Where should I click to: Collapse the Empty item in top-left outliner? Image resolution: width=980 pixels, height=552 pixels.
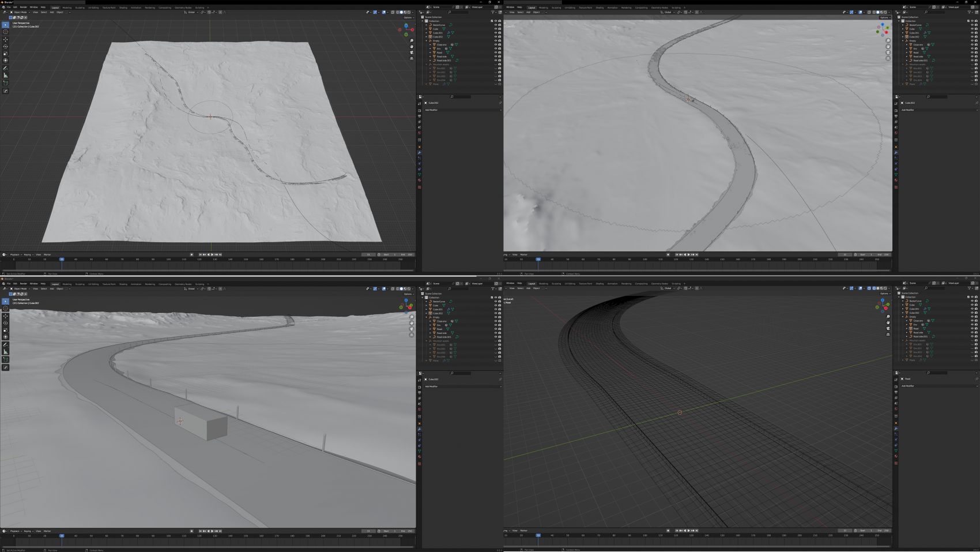pyautogui.click(x=427, y=41)
